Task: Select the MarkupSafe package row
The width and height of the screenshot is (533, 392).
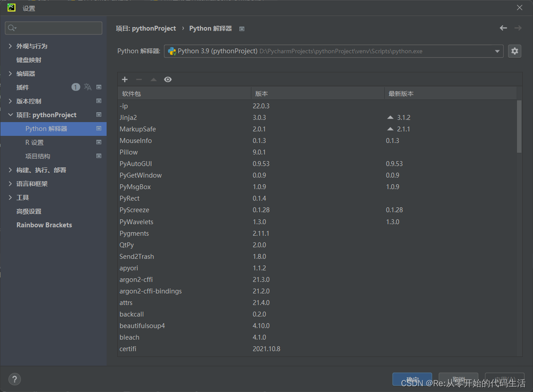Action: tap(317, 129)
